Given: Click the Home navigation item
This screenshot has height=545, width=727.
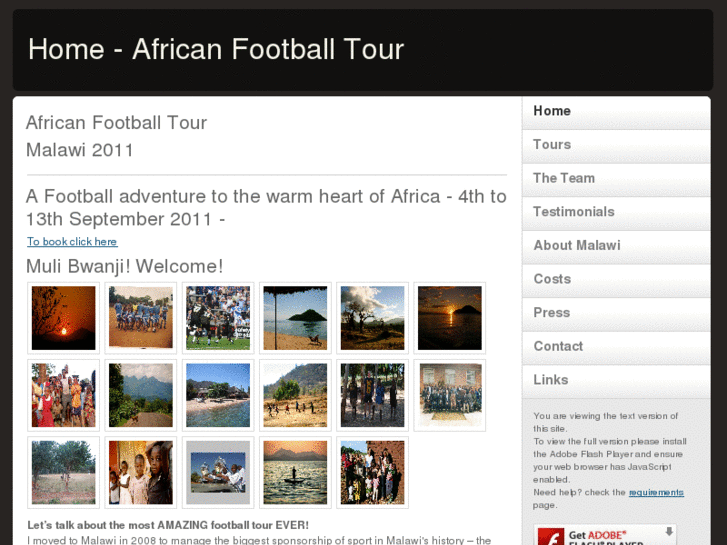Looking at the screenshot, I should (x=552, y=111).
